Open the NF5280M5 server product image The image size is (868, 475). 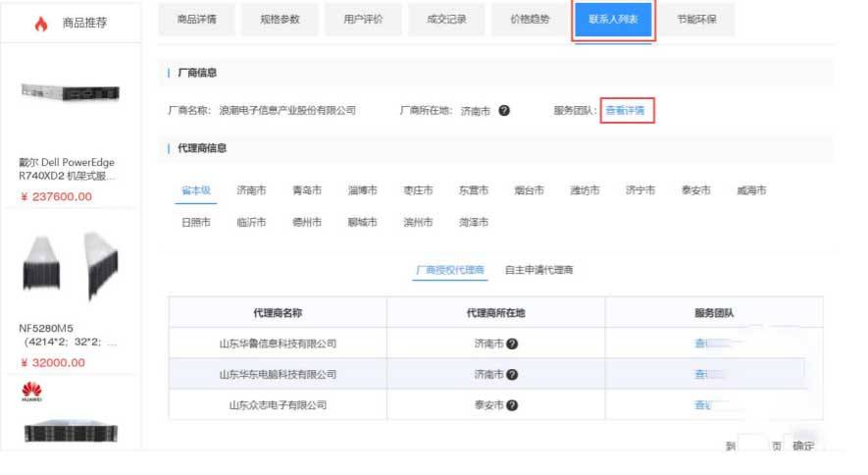(70, 263)
